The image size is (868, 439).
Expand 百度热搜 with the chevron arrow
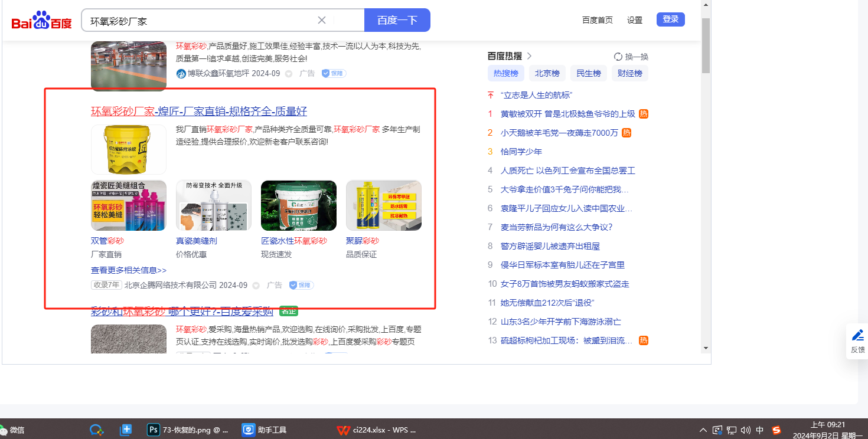coord(529,56)
